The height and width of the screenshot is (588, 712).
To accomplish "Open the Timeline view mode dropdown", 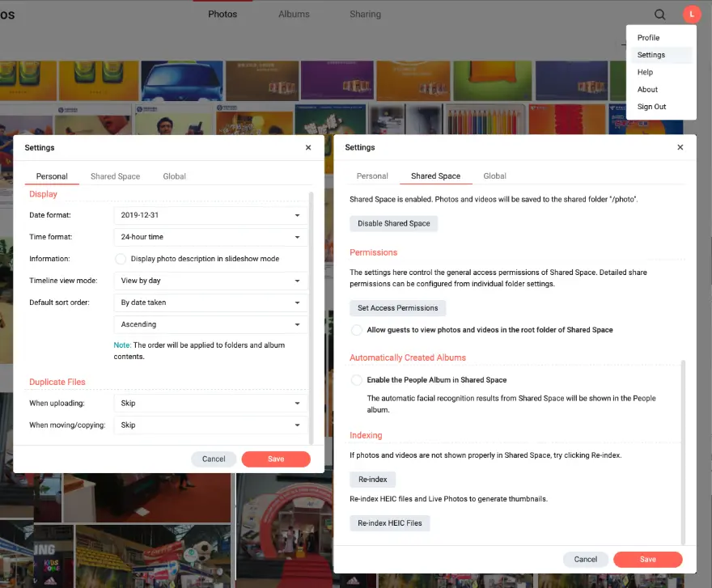I will click(211, 281).
